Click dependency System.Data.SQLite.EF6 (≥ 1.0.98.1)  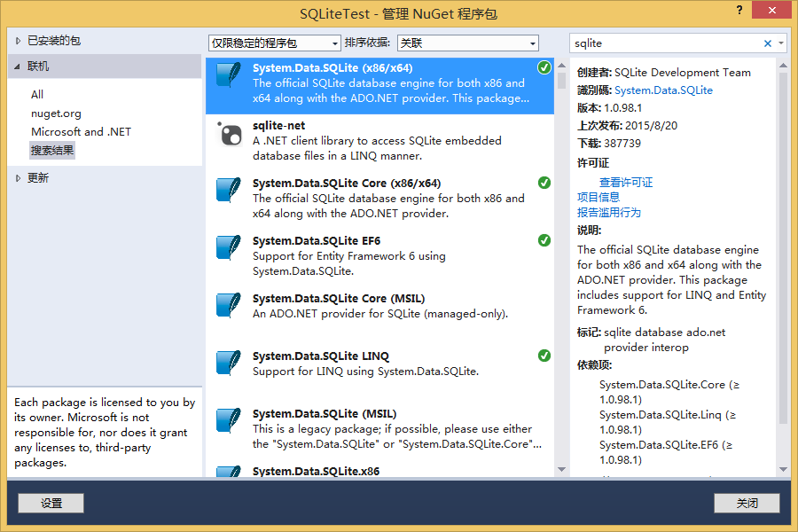pyautogui.click(x=666, y=452)
